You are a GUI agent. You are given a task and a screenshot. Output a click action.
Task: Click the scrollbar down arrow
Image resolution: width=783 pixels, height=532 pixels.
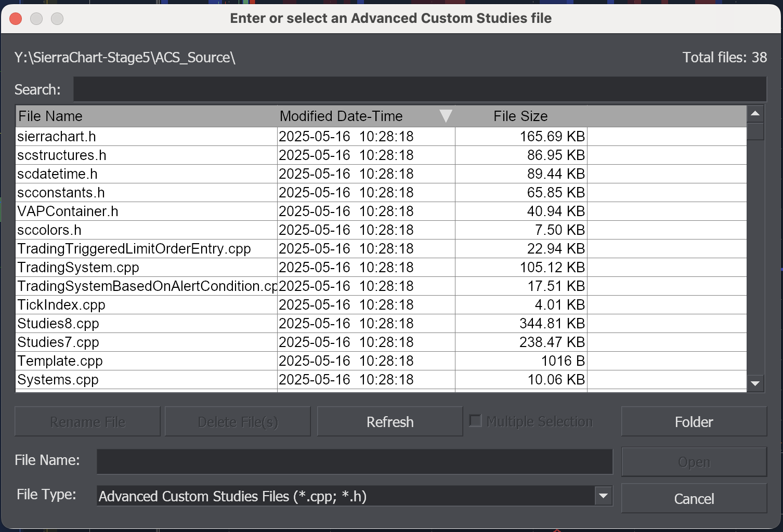pos(755,383)
